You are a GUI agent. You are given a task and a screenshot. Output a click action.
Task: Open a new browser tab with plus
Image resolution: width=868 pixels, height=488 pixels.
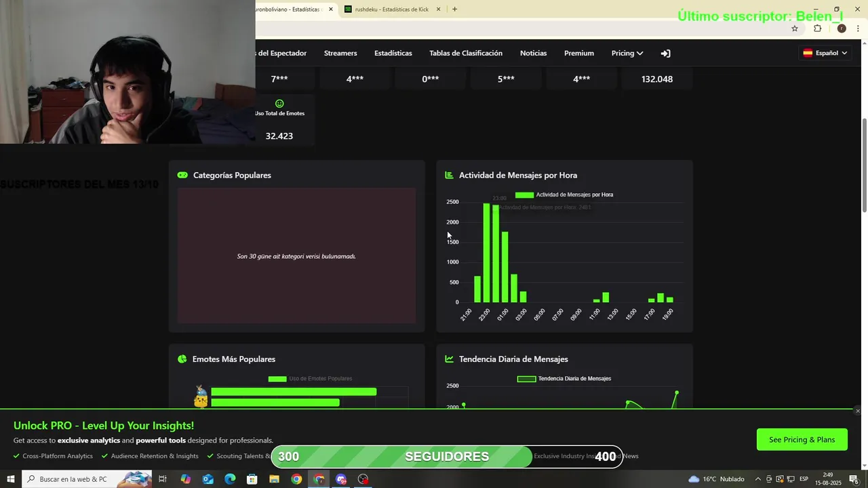[454, 9]
